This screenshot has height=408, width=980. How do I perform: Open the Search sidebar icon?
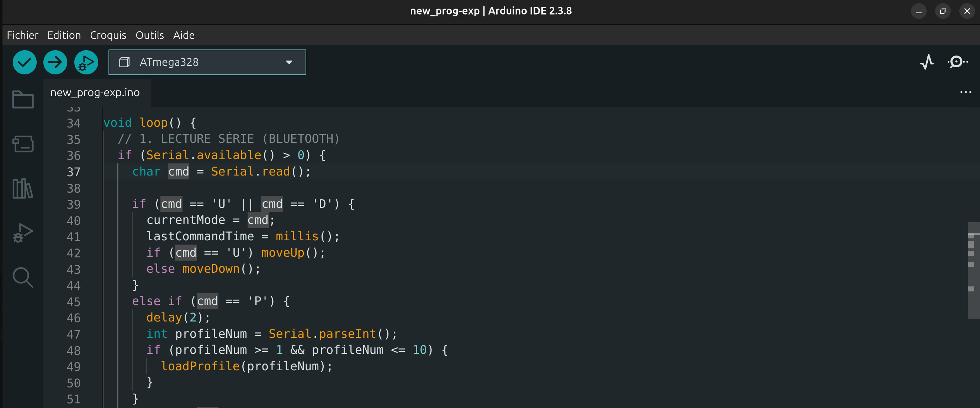point(23,277)
